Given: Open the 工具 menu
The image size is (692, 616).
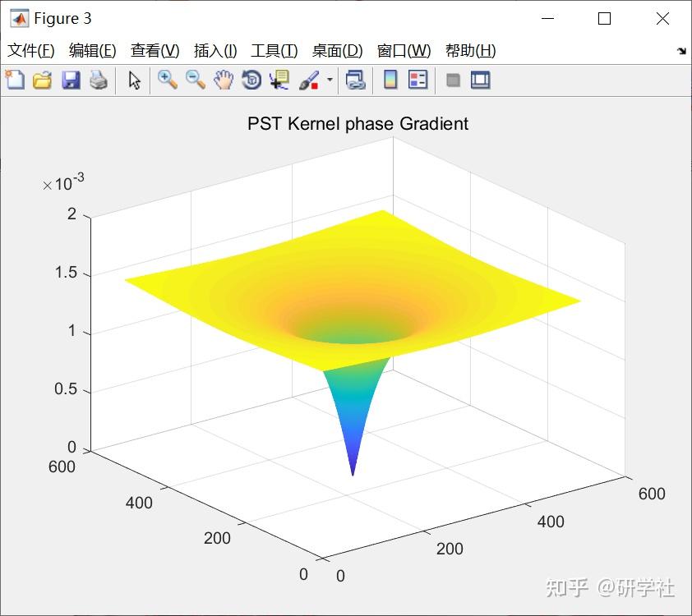Looking at the screenshot, I should click(x=273, y=50).
